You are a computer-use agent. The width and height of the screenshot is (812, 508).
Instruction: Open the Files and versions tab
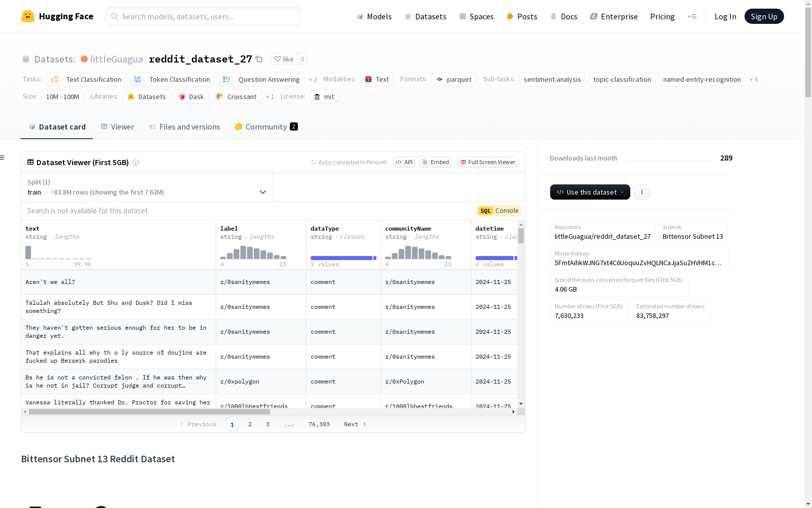(184, 127)
